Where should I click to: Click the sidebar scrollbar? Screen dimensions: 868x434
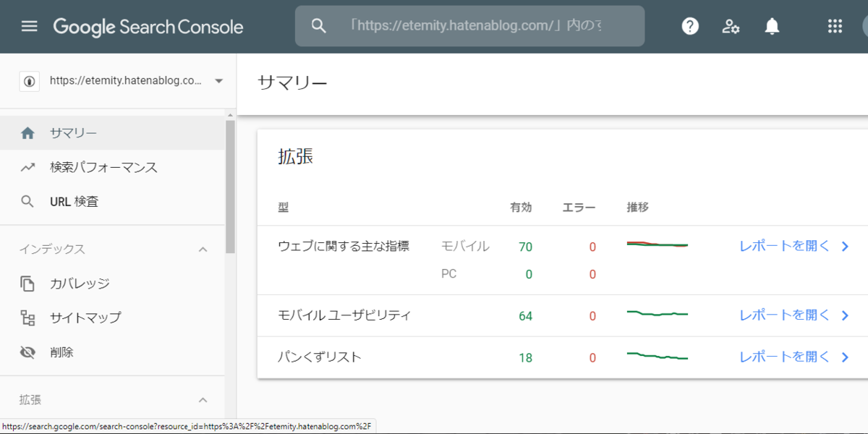point(230,186)
